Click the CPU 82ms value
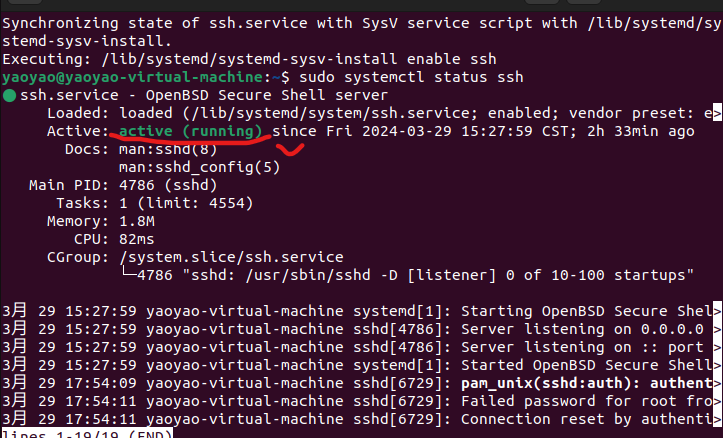The image size is (723, 438). pos(136,239)
